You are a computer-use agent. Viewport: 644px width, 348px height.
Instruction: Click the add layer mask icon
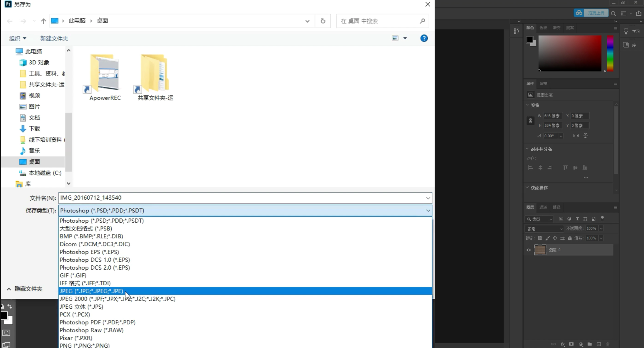tap(571, 344)
